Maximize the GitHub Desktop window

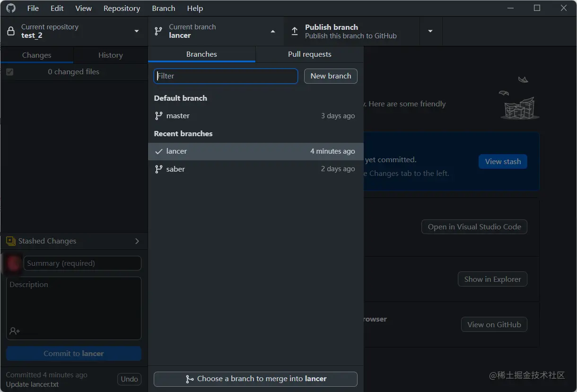click(x=537, y=8)
